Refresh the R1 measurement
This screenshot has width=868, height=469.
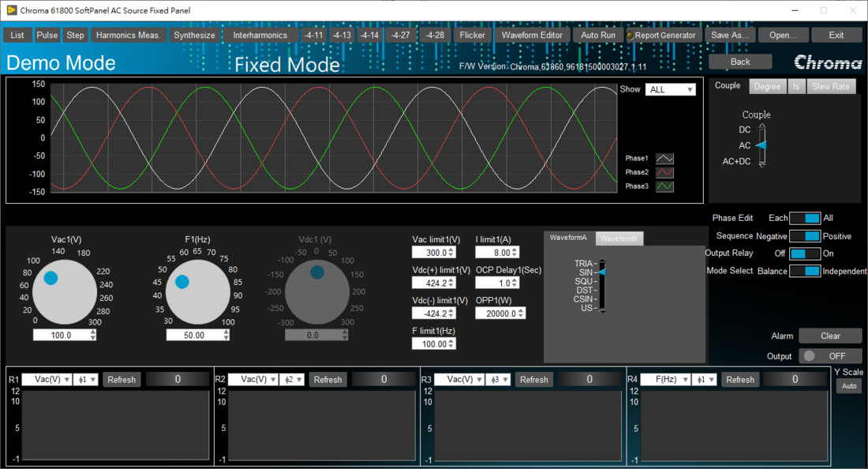coord(122,380)
